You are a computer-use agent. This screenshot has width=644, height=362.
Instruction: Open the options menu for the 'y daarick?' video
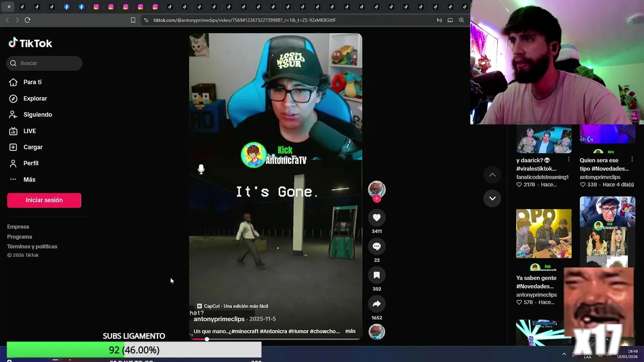[569, 160]
